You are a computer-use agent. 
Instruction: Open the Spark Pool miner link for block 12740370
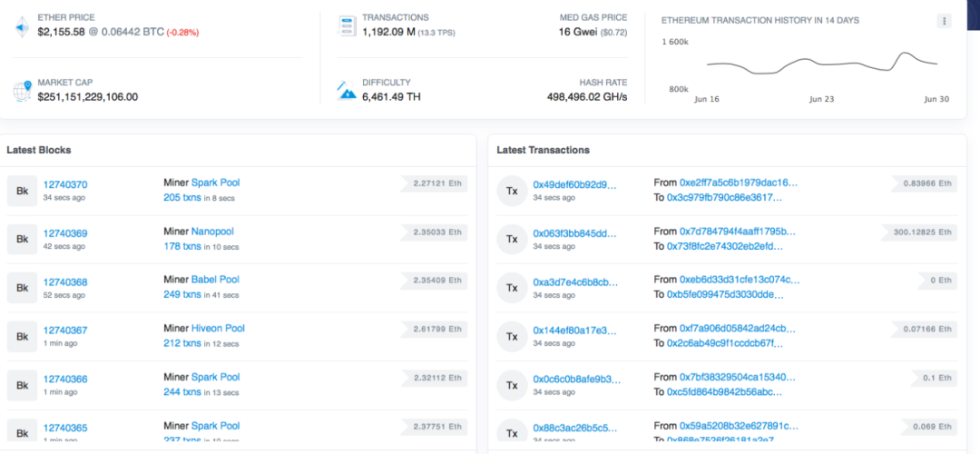[215, 183]
